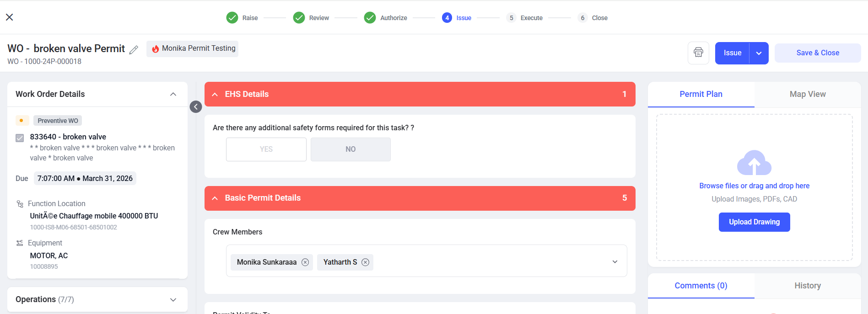The height and width of the screenshot is (314, 868).
Task: Toggle the 833640 broken valve checkbox
Action: (x=20, y=138)
